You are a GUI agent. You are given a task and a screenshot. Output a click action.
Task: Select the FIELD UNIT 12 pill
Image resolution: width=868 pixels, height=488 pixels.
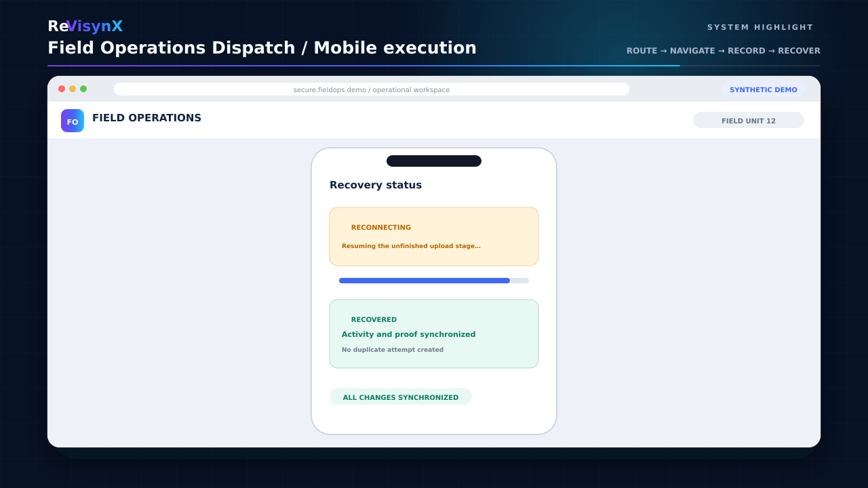pos(749,121)
